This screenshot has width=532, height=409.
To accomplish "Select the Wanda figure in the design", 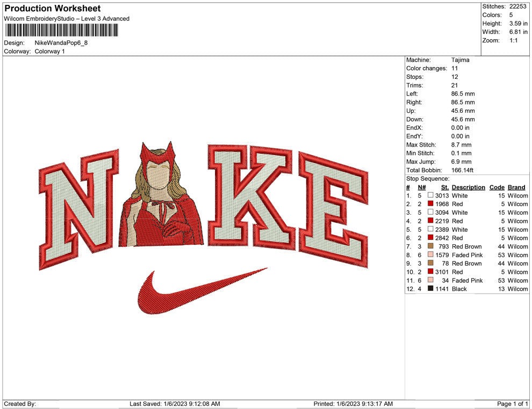I will tap(161, 195).
